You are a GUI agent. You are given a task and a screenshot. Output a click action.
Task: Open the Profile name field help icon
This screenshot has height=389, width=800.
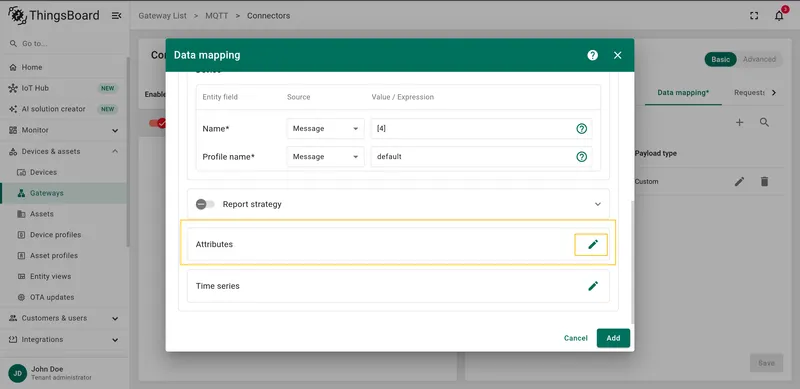click(x=581, y=157)
